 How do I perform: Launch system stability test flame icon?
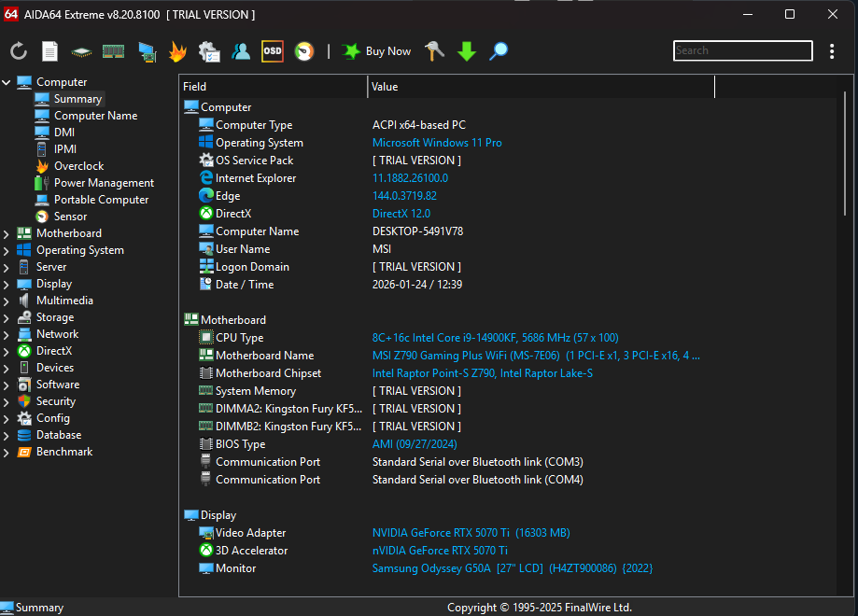coord(177,51)
